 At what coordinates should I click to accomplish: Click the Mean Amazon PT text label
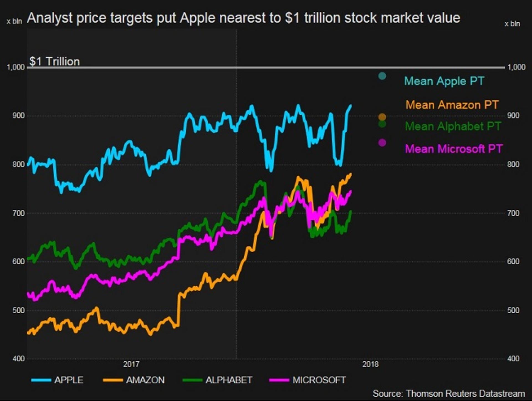[452, 105]
